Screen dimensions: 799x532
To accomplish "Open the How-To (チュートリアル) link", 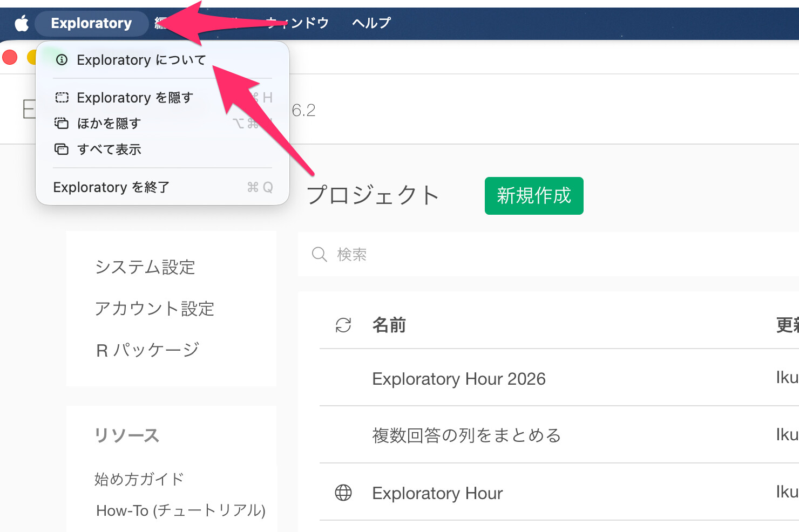I will click(x=181, y=510).
